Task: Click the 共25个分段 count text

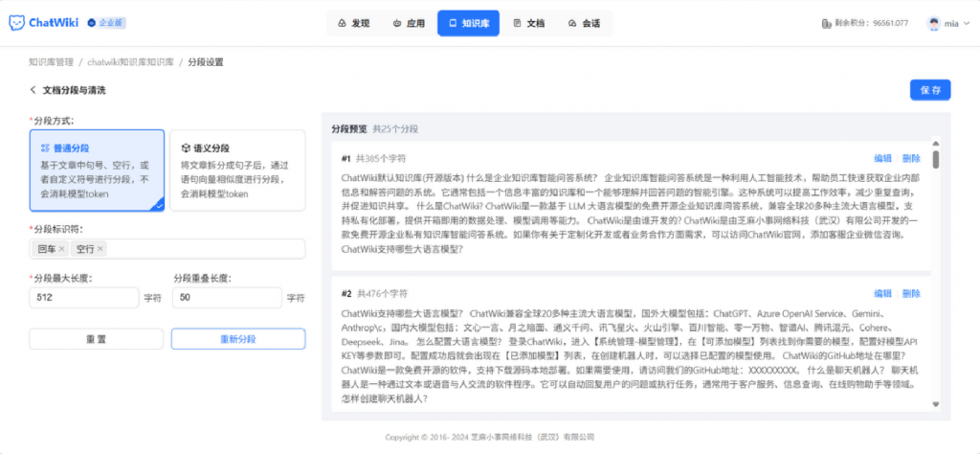Action: tap(395, 128)
